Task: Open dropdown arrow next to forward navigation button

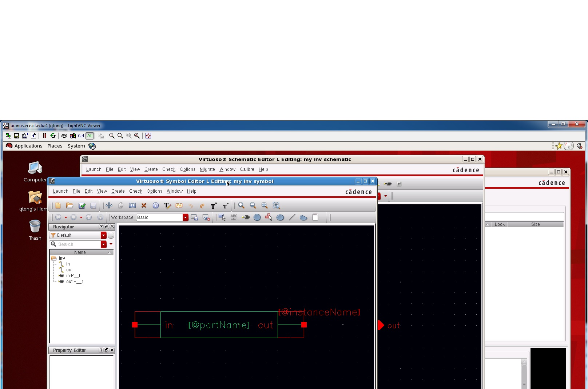Action: click(81, 217)
